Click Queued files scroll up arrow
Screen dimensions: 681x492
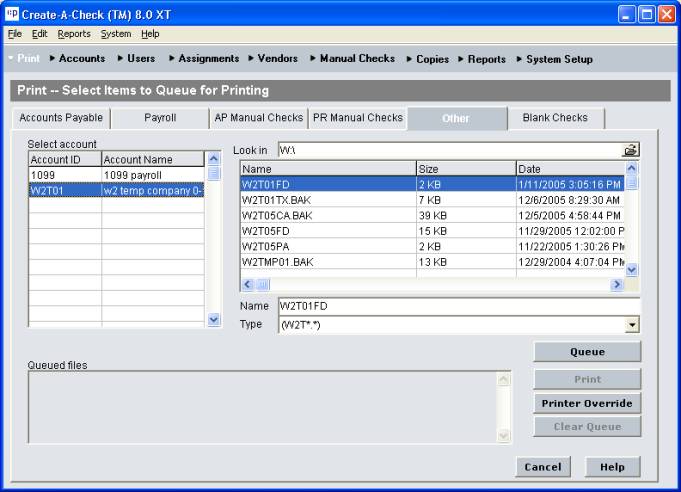503,380
